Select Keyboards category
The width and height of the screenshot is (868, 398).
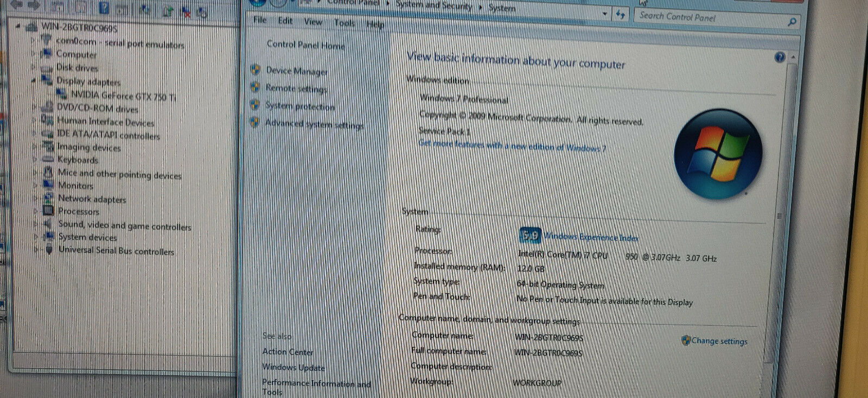78,160
